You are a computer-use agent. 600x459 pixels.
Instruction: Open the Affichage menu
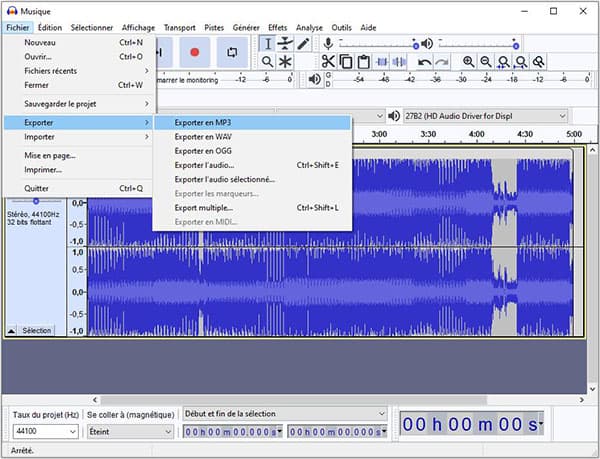[138, 28]
